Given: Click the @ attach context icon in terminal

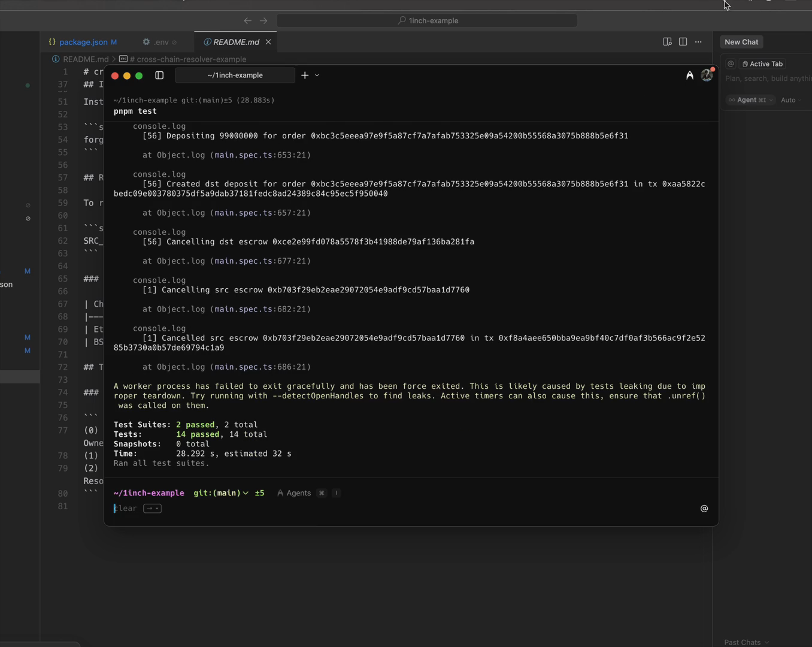Looking at the screenshot, I should click(704, 509).
